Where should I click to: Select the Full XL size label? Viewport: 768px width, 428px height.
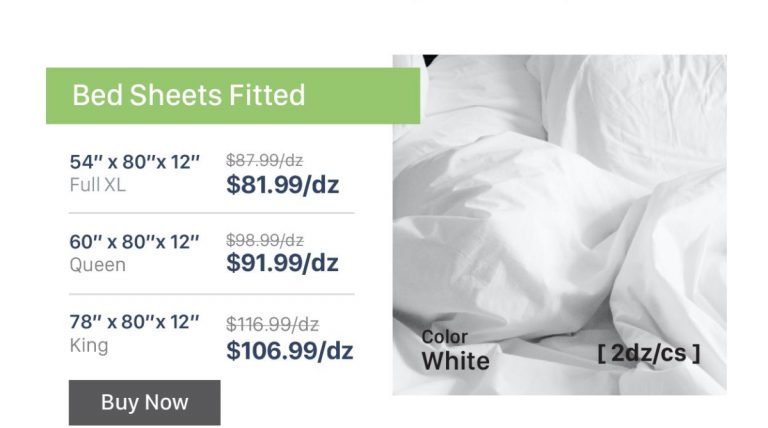98,185
